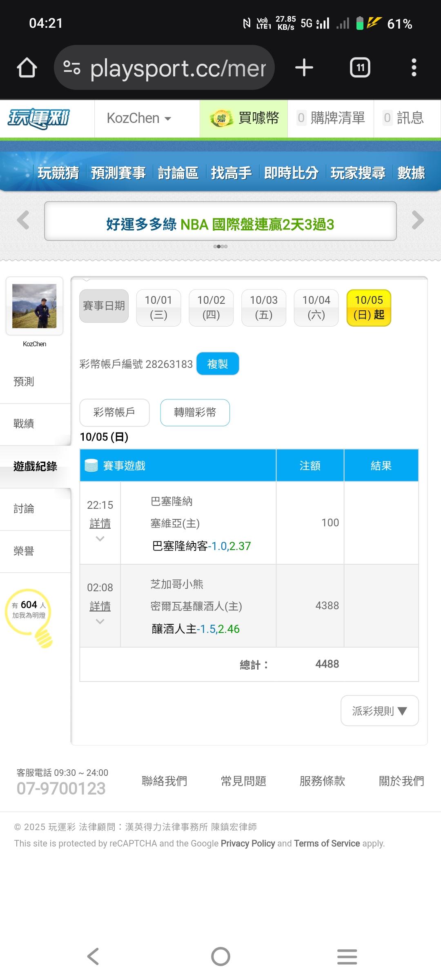
Task: Tap Android home navigation button
Action: (220, 956)
